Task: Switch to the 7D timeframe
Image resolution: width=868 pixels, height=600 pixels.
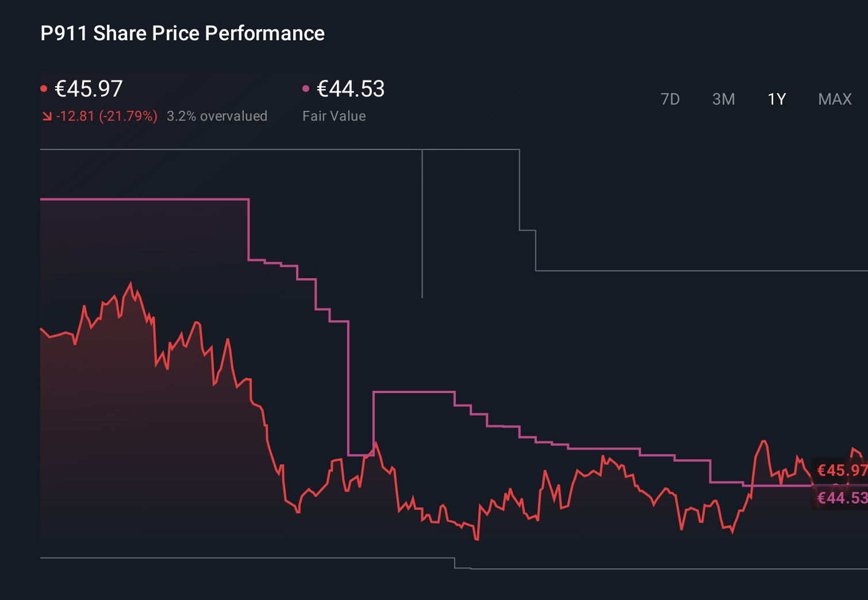Action: (x=671, y=99)
